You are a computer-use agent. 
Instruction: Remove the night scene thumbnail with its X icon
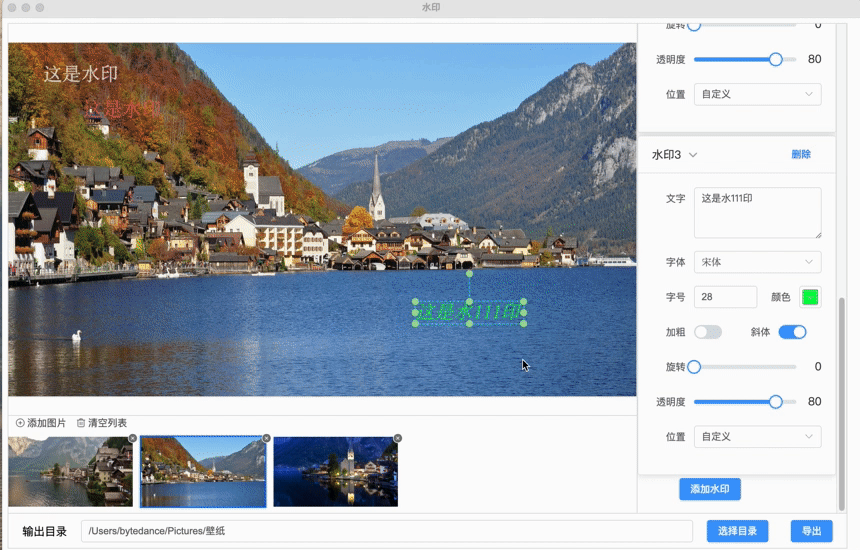coord(398,438)
